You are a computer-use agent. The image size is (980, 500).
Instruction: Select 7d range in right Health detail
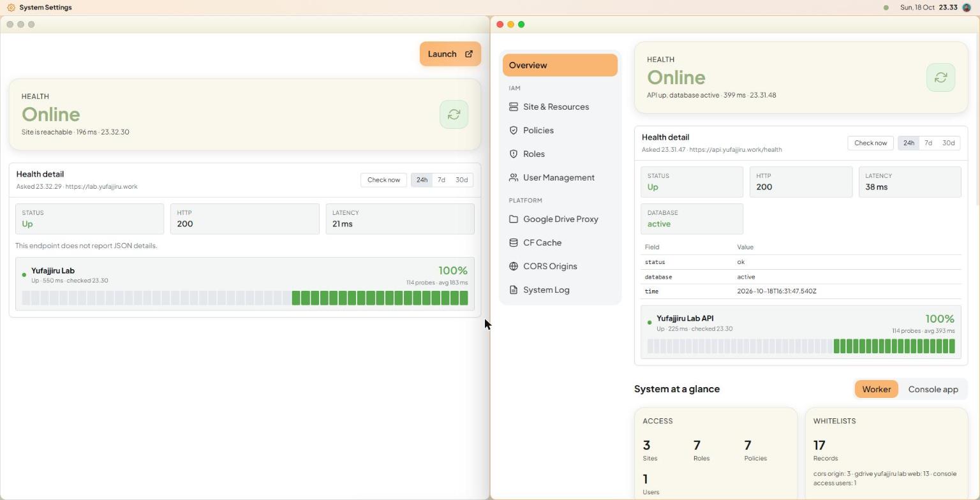pos(928,143)
